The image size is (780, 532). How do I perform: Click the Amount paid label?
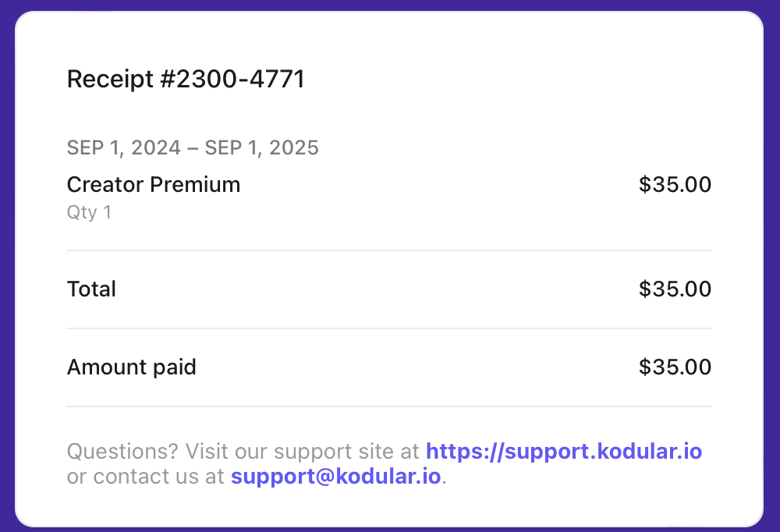131,367
